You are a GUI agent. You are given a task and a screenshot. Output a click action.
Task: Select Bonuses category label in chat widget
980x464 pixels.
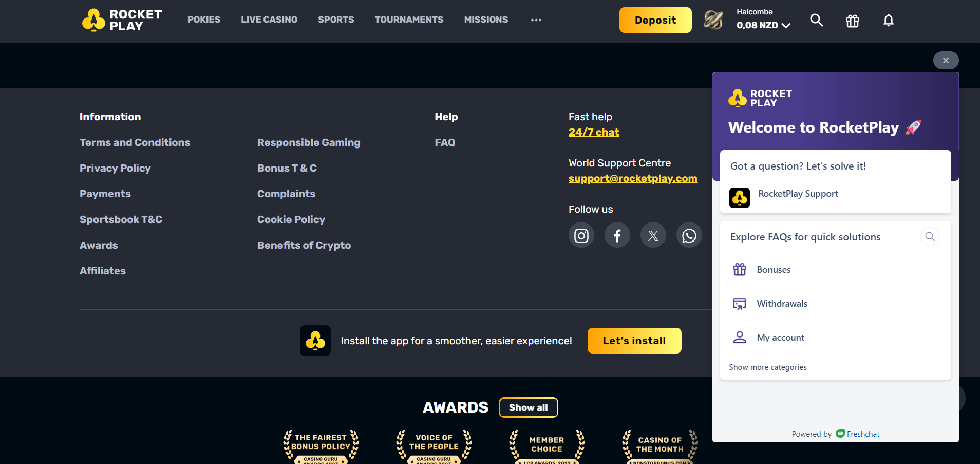pos(774,270)
